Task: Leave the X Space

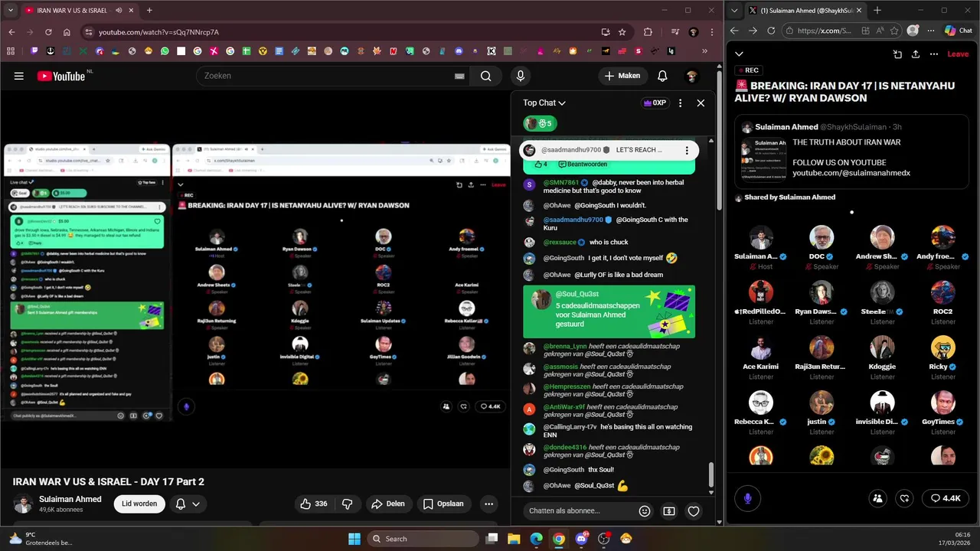Action: [958, 54]
